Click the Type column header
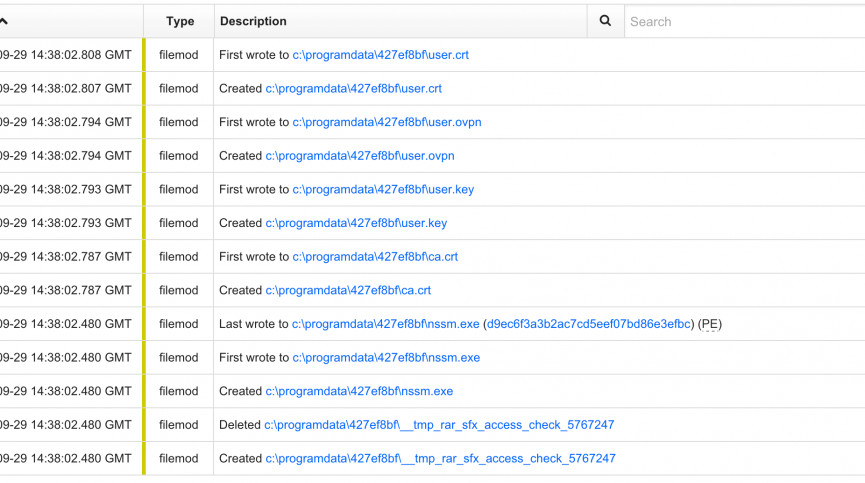 pos(180,21)
